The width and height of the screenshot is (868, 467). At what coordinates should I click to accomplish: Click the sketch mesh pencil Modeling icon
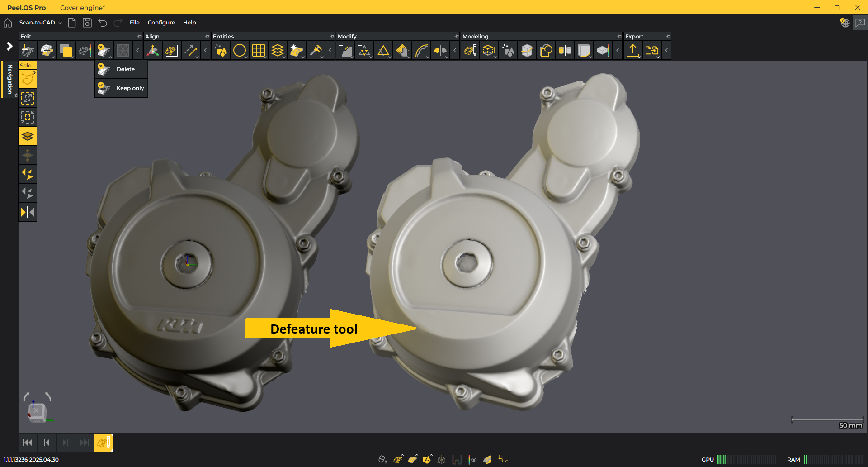coord(470,51)
